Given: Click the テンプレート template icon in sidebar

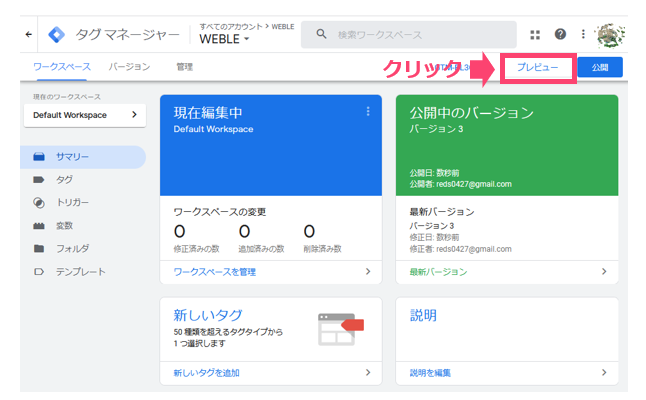Looking at the screenshot, I should click(39, 272).
